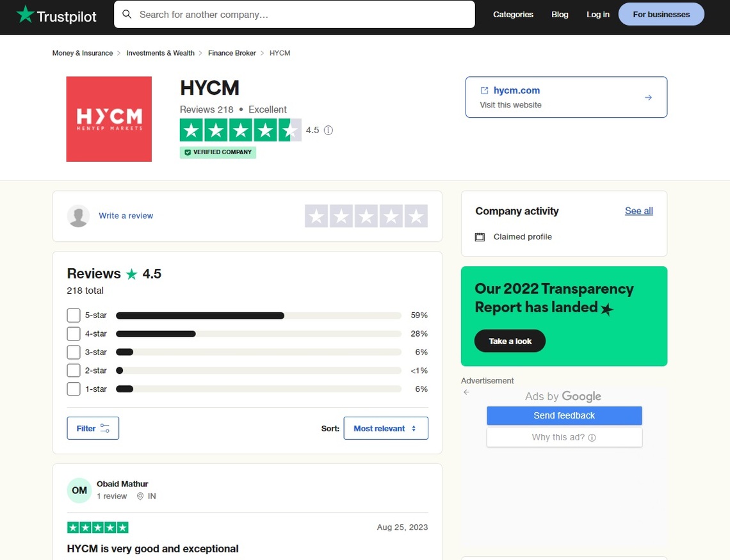Viewport: 730px width, 560px height.
Task: Check the 3-star filter checkbox
Action: coord(74,352)
